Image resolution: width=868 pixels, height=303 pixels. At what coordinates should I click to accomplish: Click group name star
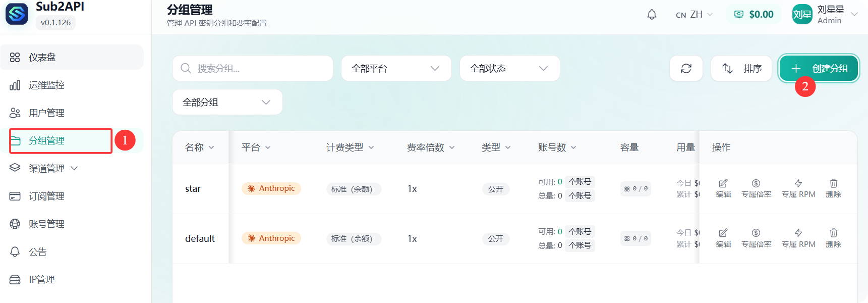pos(193,188)
